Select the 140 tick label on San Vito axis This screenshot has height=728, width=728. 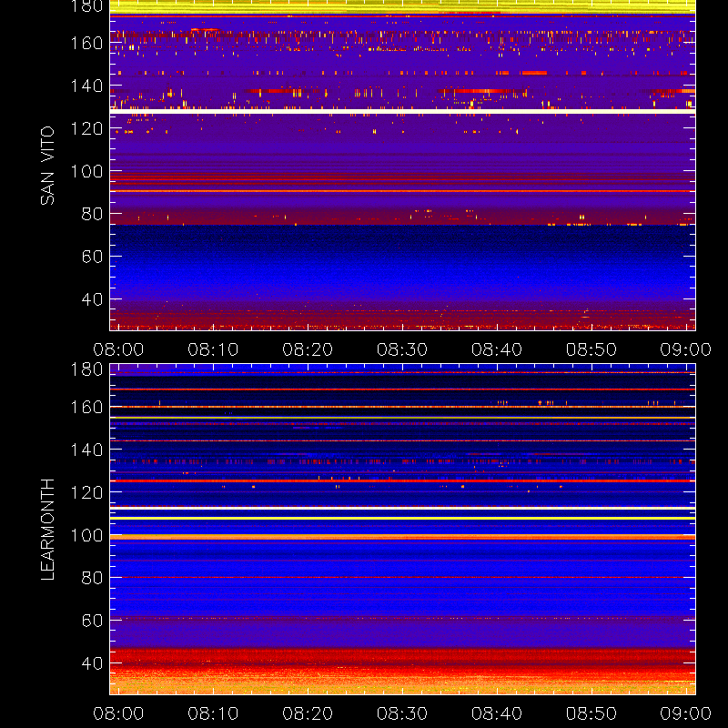click(x=86, y=86)
